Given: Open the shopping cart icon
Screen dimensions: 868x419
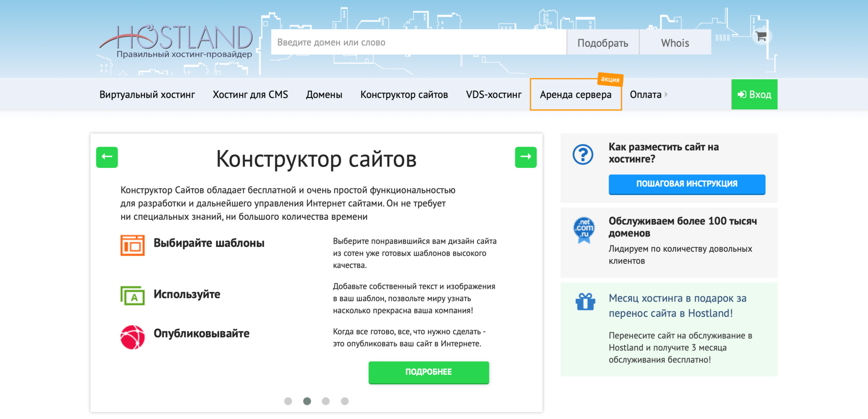Looking at the screenshot, I should [761, 36].
